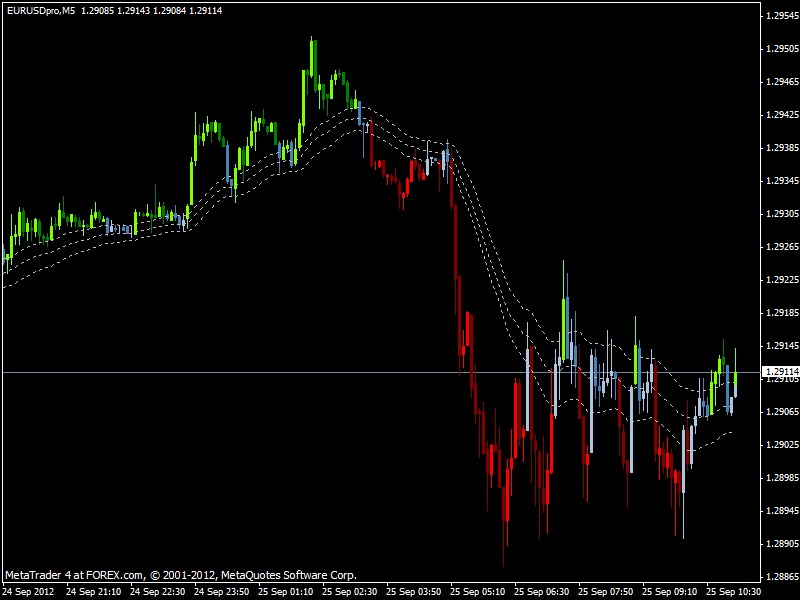Click the 25 Sep 07:50 time label
The height and width of the screenshot is (600, 800).
click(606, 592)
